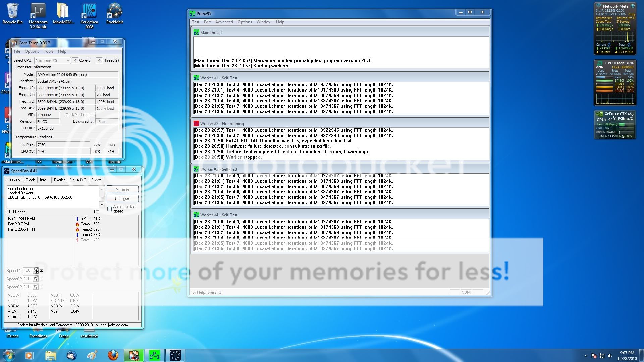Open the File menu in Core Temp
The image size is (644, 362).
(17, 51)
